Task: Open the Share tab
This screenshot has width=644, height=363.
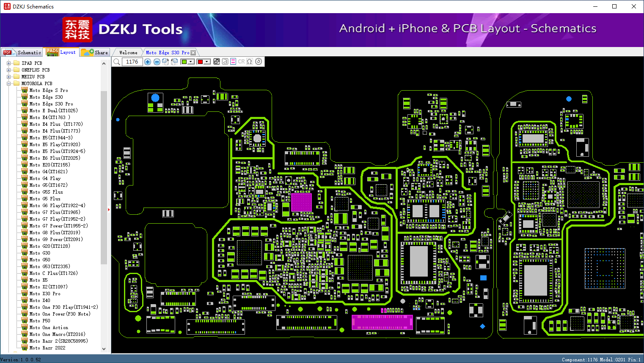Action: (95, 53)
